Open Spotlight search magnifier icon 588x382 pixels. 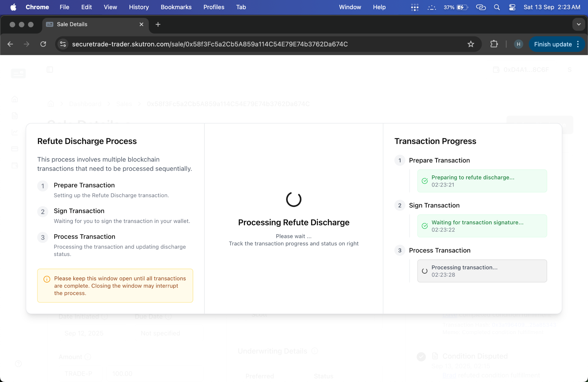[497, 7]
